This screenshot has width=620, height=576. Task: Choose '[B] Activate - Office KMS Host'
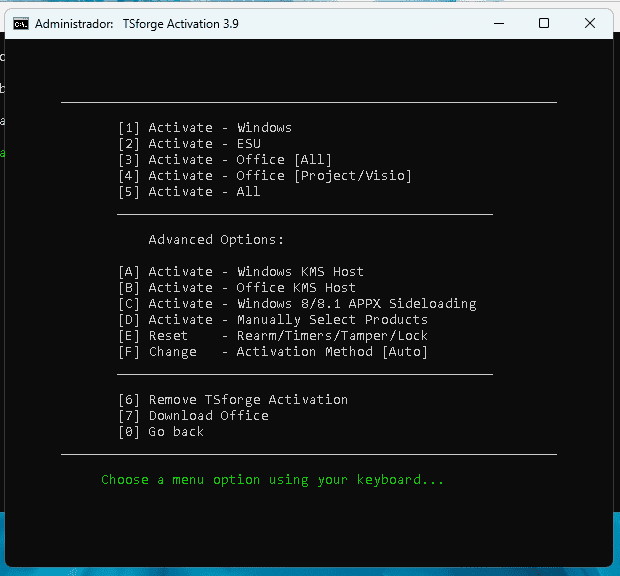pyautogui.click(x=236, y=288)
